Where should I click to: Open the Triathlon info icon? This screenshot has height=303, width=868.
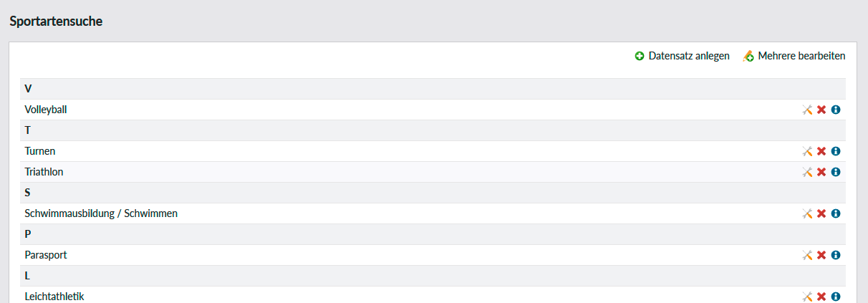(835, 172)
